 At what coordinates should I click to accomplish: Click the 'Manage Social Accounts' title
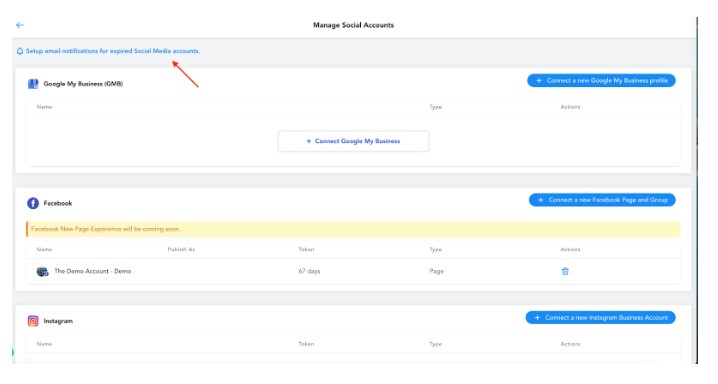353,25
